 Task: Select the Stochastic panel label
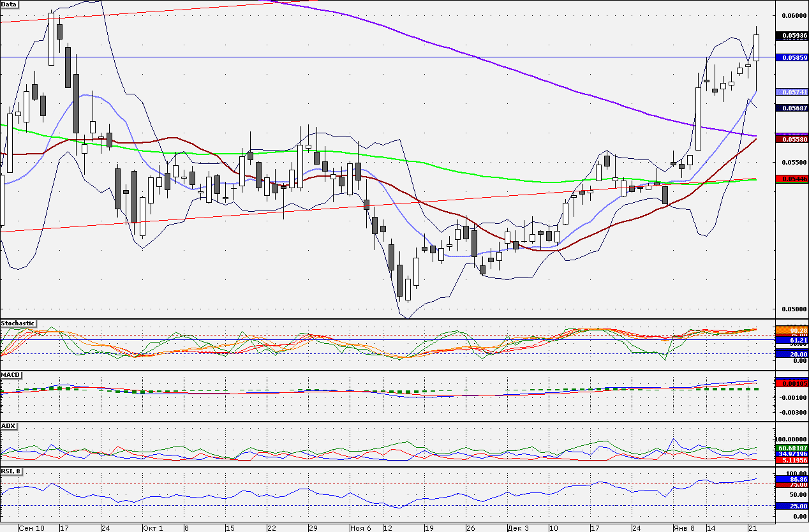point(18,323)
